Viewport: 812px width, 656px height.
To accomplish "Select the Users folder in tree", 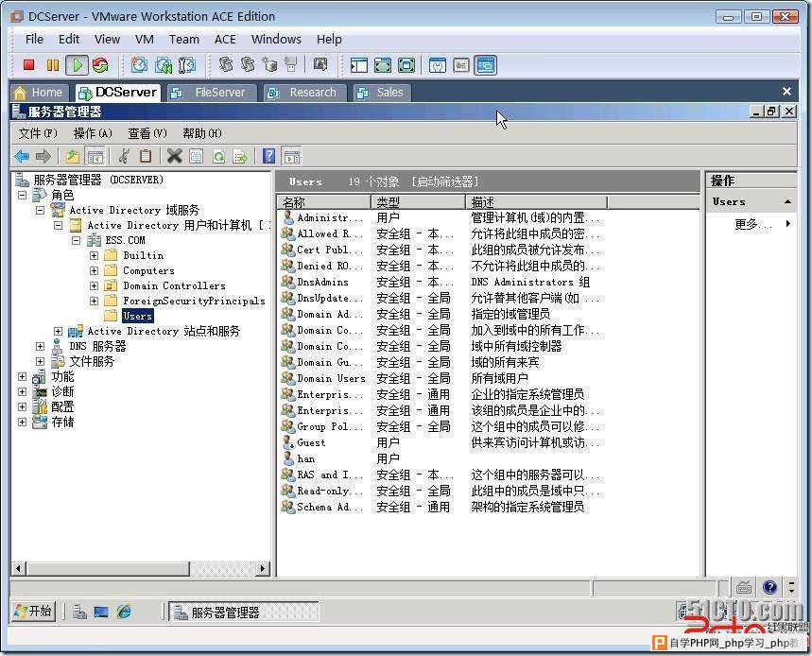I will point(138,316).
